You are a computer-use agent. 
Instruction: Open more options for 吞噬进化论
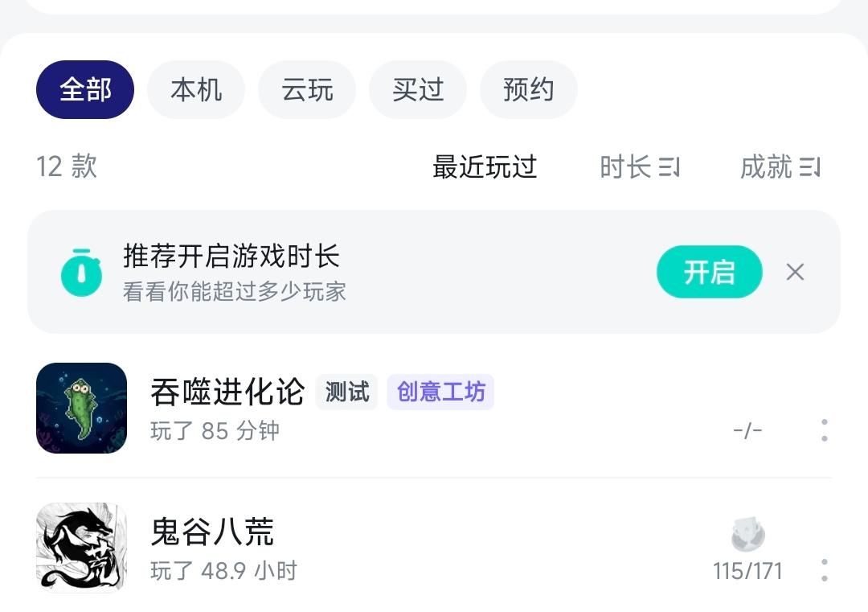pyautogui.click(x=825, y=430)
